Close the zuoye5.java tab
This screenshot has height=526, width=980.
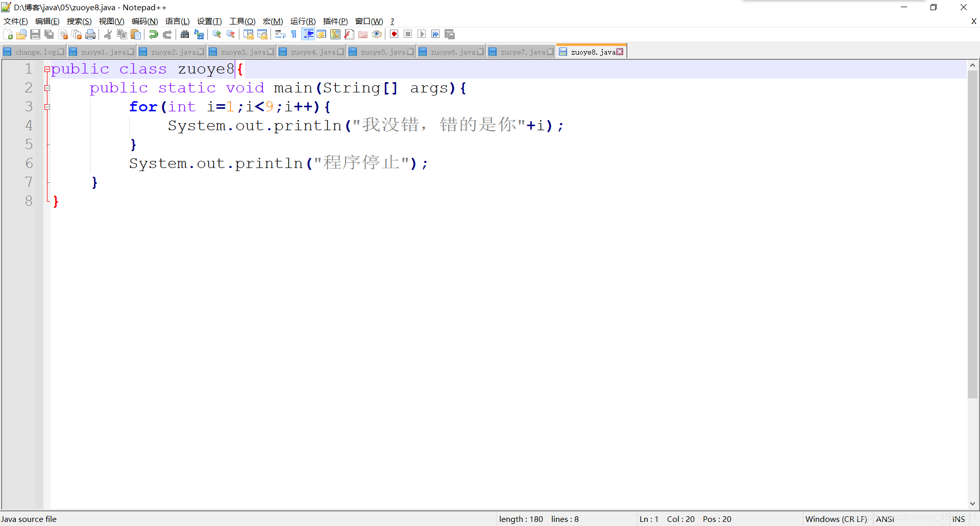pos(410,52)
